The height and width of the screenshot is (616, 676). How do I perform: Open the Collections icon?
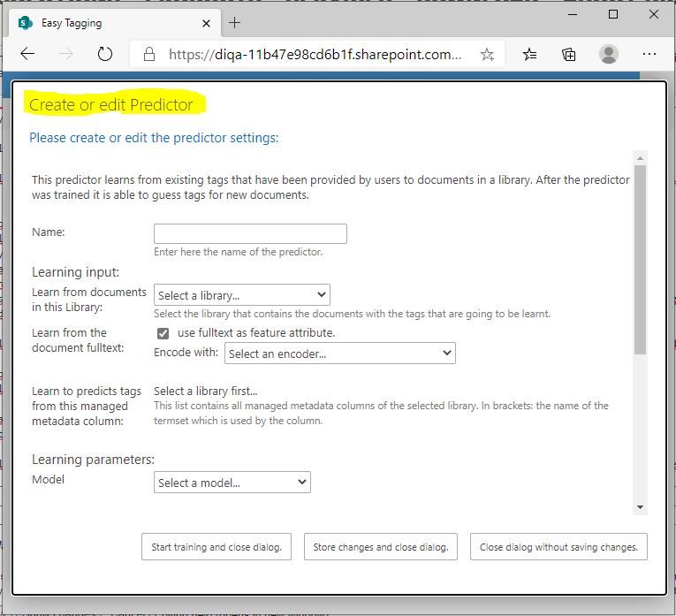click(x=569, y=54)
